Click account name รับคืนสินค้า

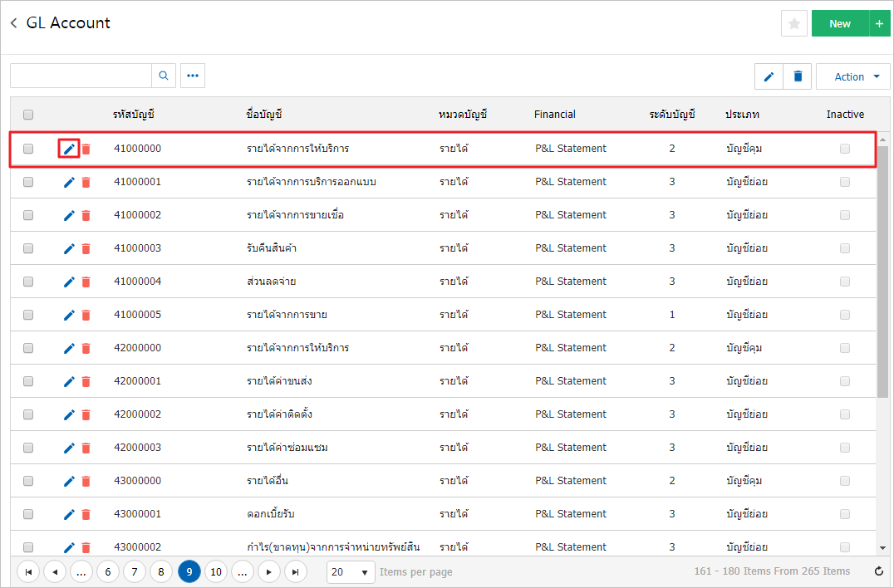pyautogui.click(x=272, y=248)
